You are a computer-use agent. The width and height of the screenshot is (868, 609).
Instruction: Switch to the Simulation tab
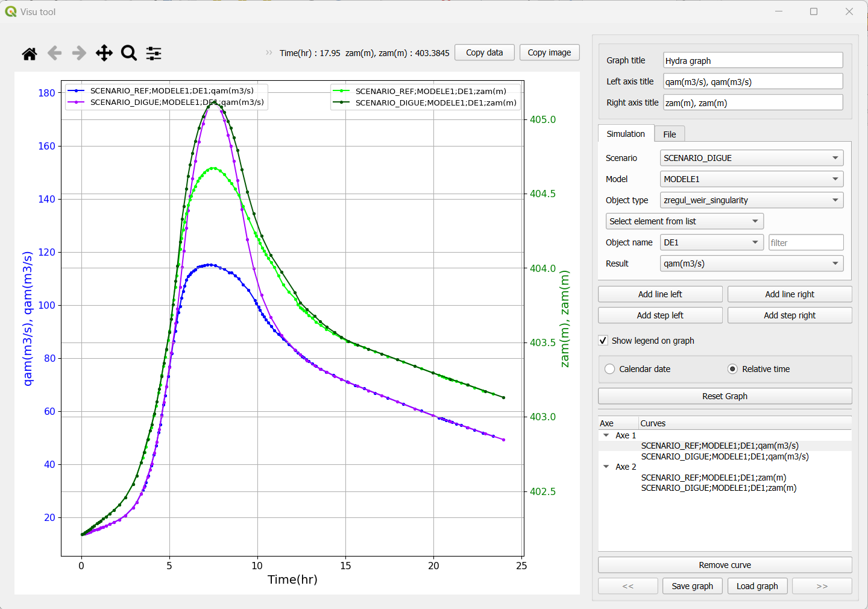click(x=626, y=134)
